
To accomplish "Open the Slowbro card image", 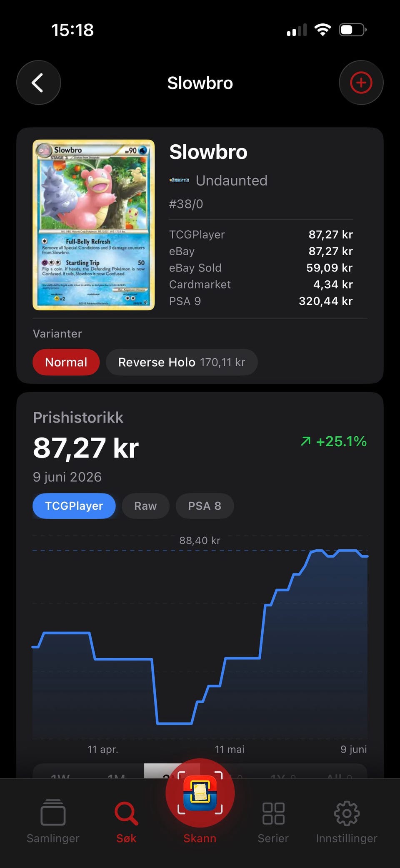I will point(94,225).
